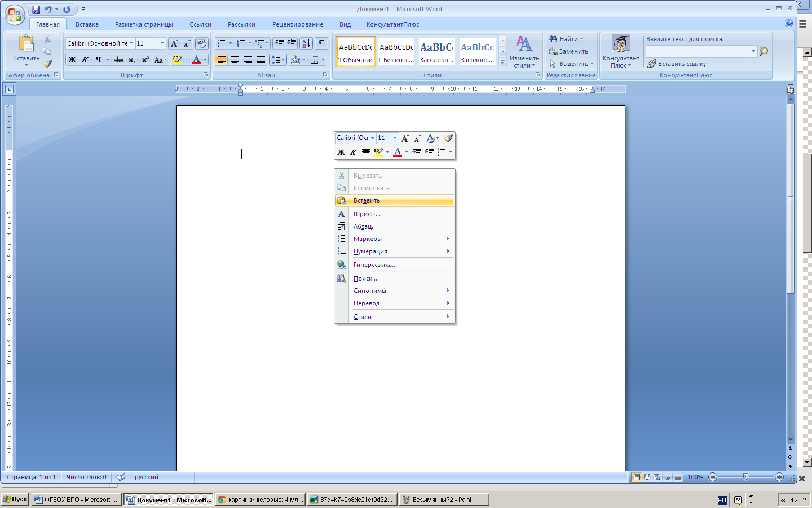
Task: Increase indent in ribbon
Action: tap(292, 43)
